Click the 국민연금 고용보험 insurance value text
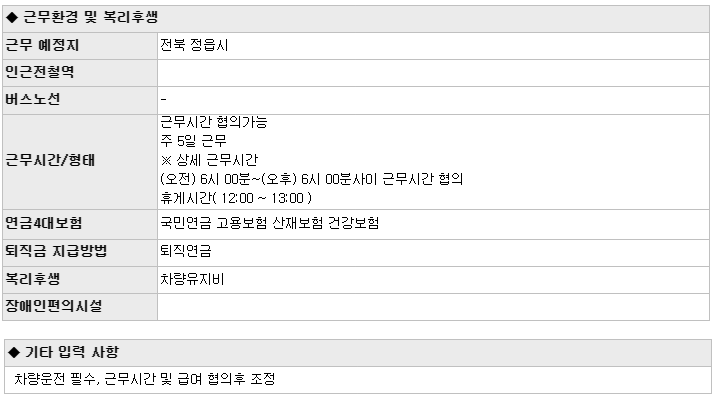718x404 pixels. coord(269,224)
